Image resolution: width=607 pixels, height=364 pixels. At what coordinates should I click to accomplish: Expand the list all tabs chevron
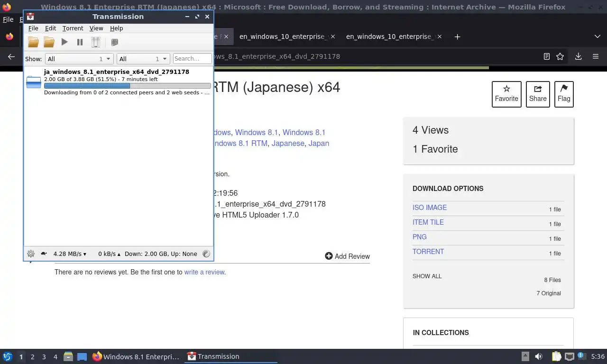pyautogui.click(x=598, y=36)
